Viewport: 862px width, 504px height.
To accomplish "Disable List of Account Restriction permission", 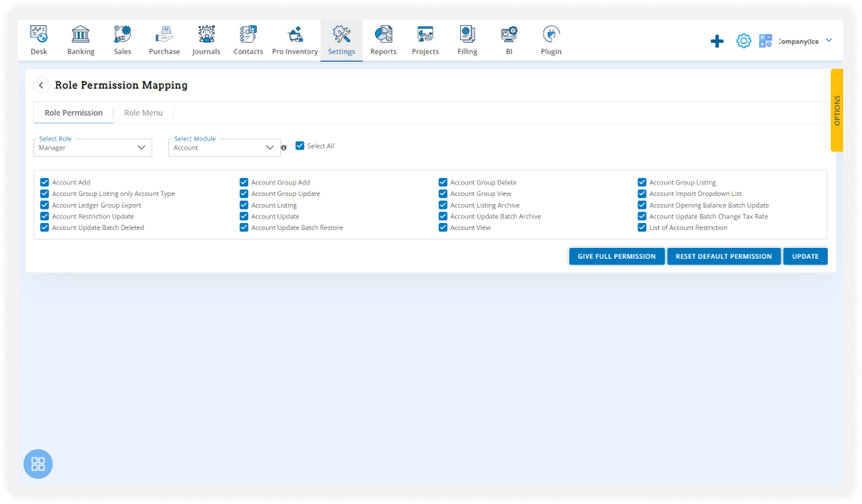I will [x=643, y=228].
